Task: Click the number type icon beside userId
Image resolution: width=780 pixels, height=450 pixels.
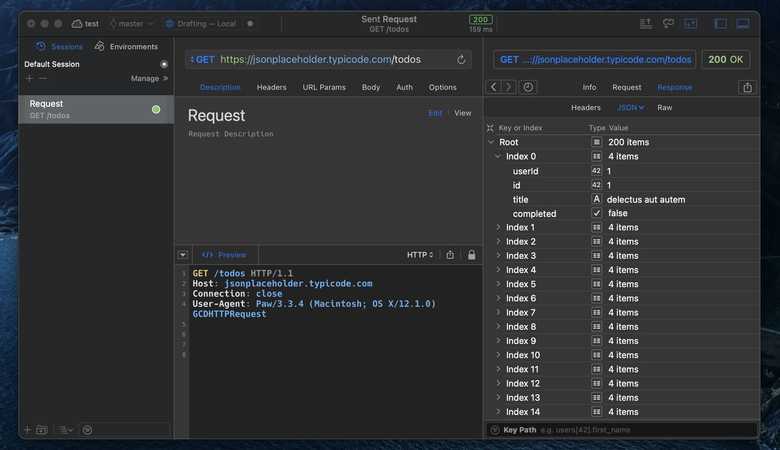Action: click(x=596, y=171)
